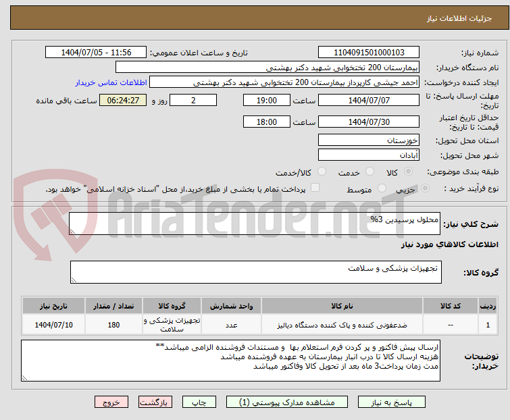
Task: Select the خدمت radio button
Action: [369, 172]
